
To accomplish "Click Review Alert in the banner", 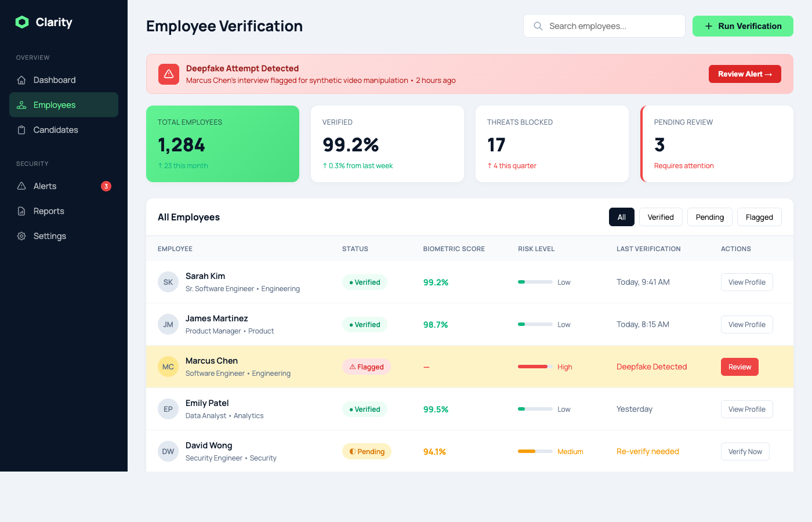I will point(745,74).
